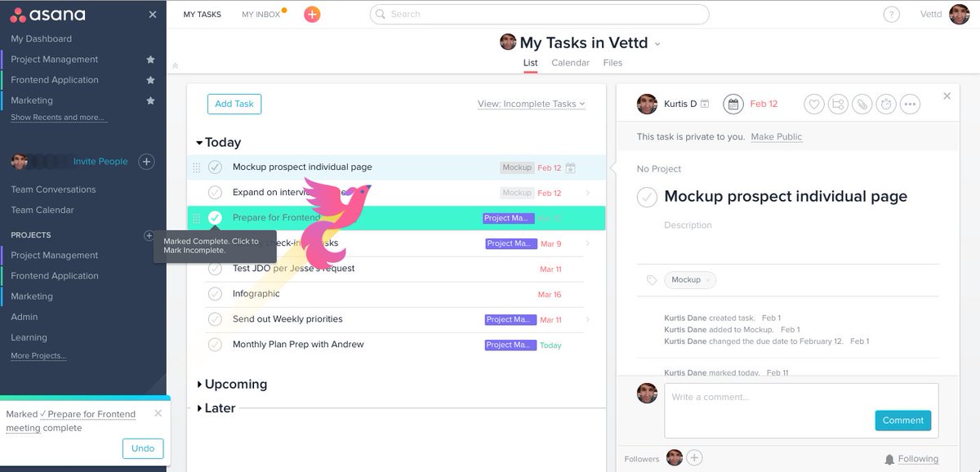Open details arrow on Send out Weekly priorities row

pyautogui.click(x=587, y=320)
